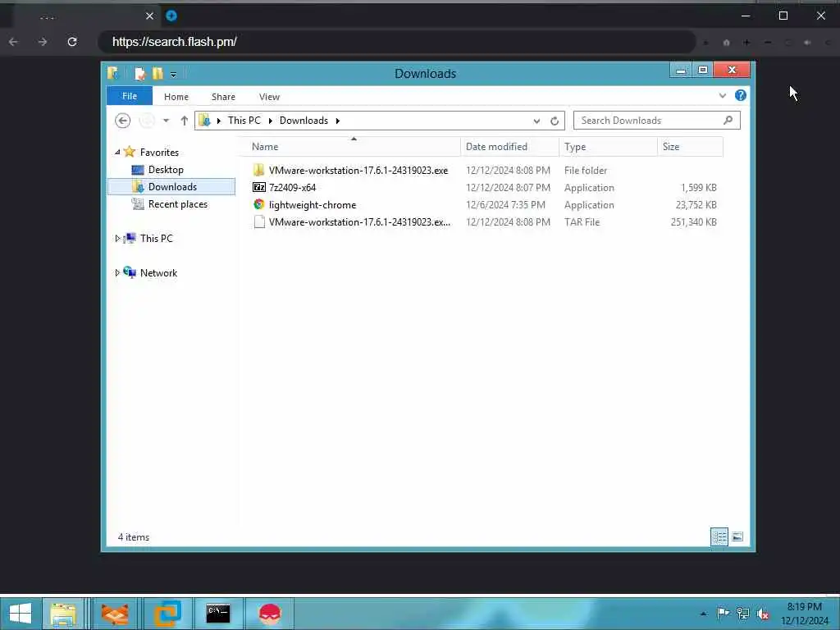Switch to Large icons view button
840x630 pixels.
(737, 536)
